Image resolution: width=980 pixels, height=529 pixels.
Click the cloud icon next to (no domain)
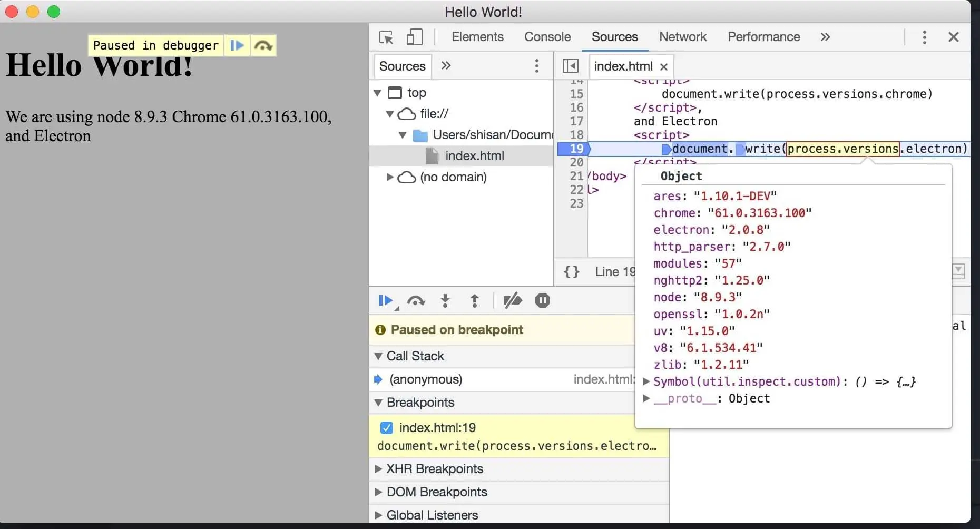coord(406,177)
